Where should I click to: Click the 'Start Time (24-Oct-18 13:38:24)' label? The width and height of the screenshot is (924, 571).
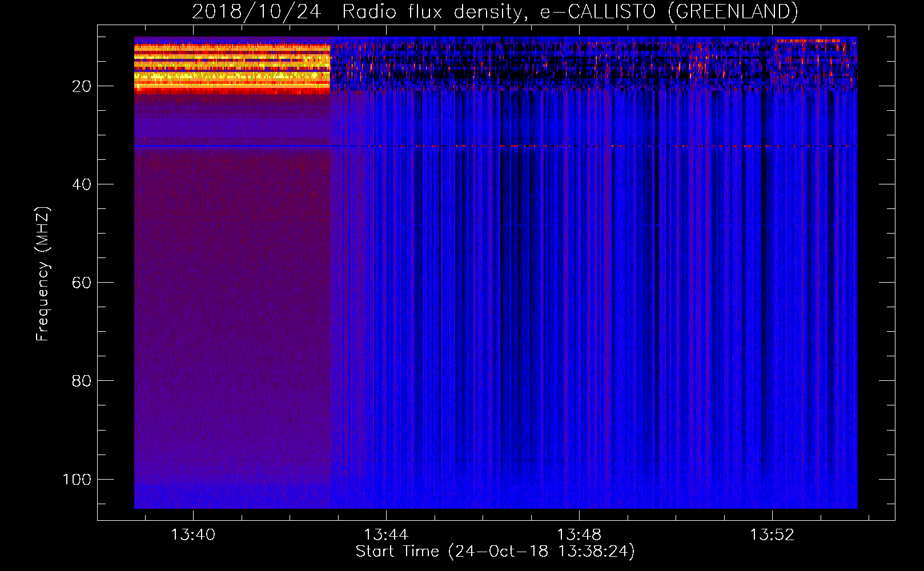pyautogui.click(x=495, y=552)
